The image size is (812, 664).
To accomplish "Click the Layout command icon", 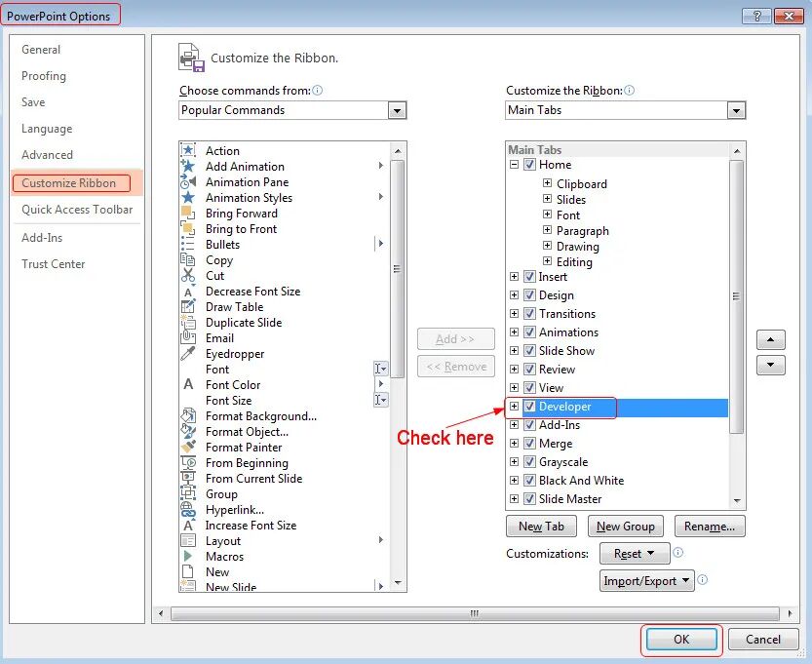I will 188,541.
